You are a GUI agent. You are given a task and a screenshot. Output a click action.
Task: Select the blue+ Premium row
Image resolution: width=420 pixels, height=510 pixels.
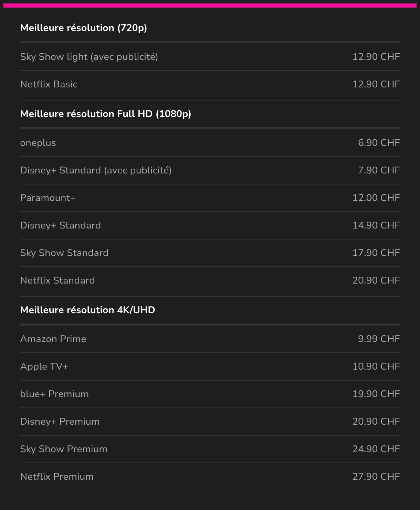pyautogui.click(x=54, y=394)
